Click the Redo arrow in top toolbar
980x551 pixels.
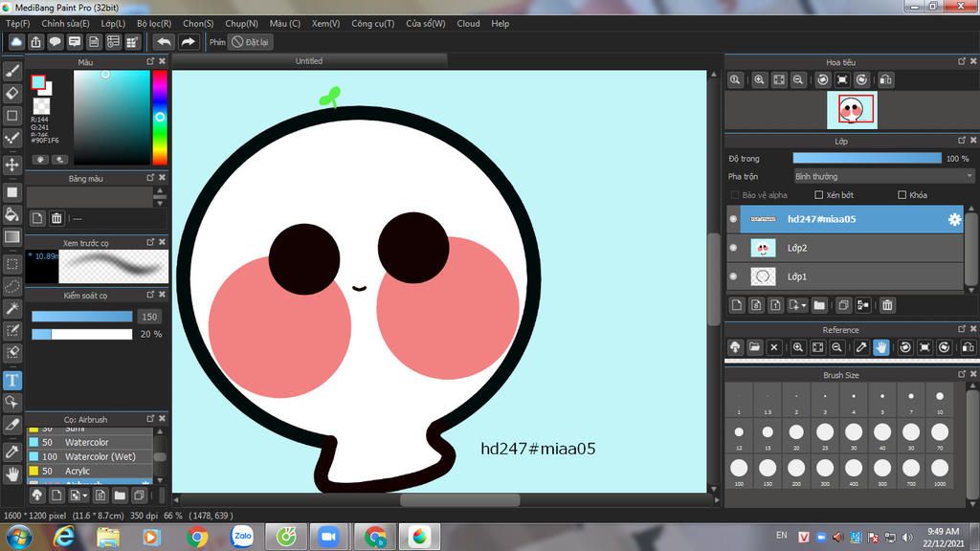tap(188, 42)
